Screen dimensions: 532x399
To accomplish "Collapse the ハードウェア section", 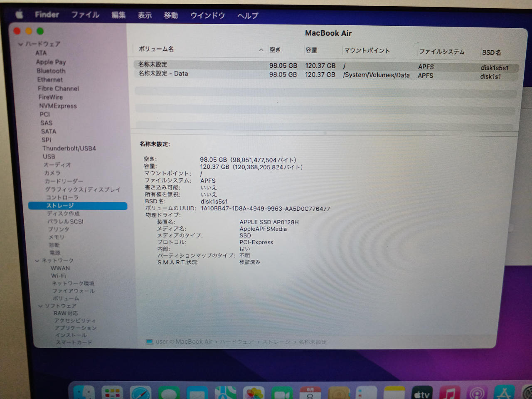I will [21, 44].
